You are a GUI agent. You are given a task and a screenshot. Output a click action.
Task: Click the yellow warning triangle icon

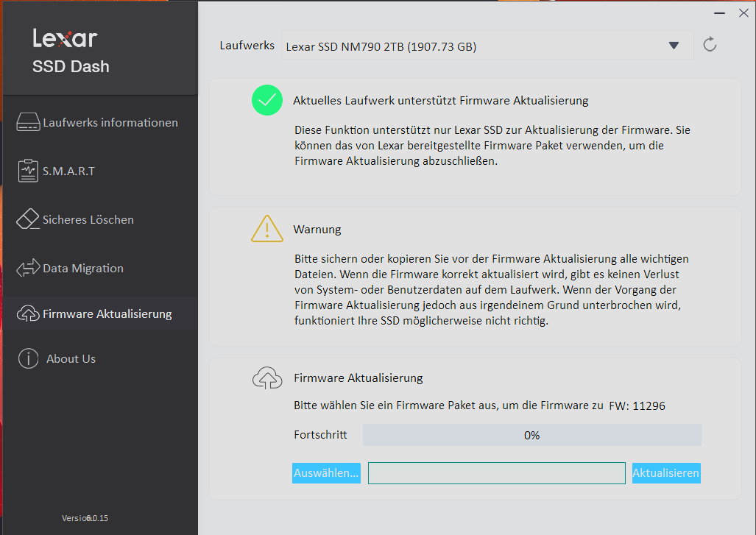pos(266,228)
